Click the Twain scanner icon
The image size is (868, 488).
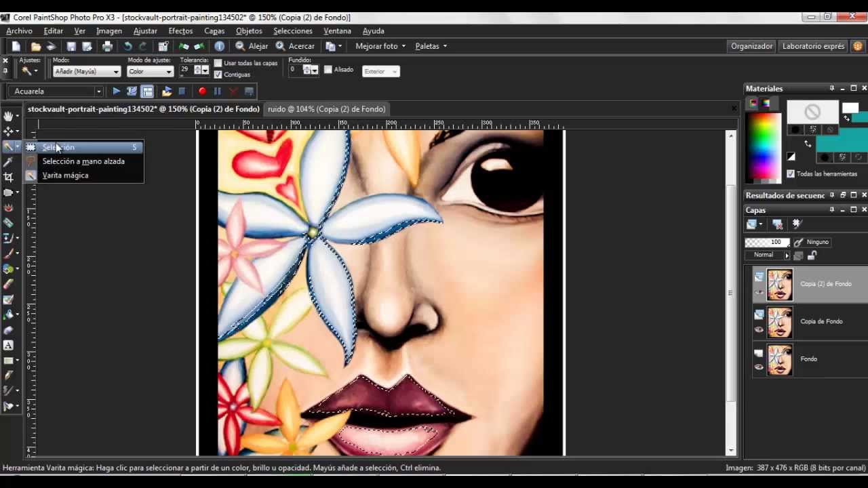(50, 46)
